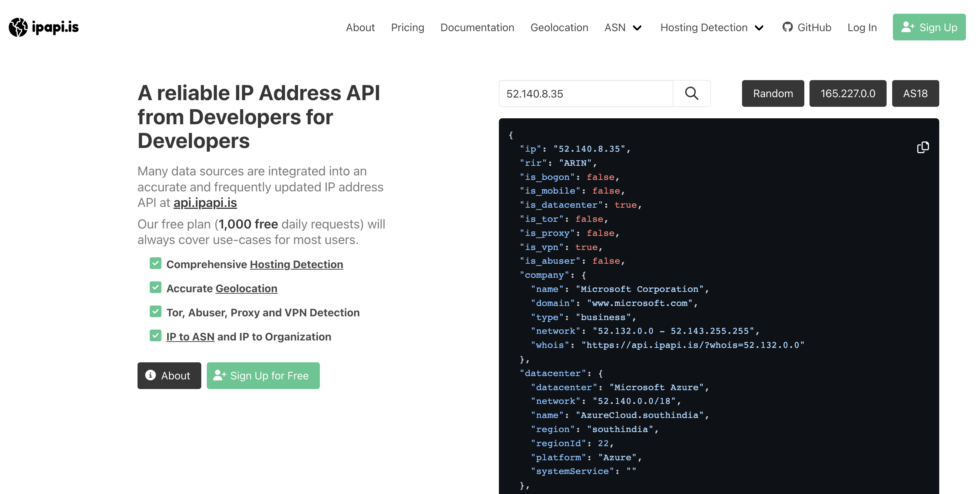
Task: Open Hosting Detection menu label
Action: [704, 27]
